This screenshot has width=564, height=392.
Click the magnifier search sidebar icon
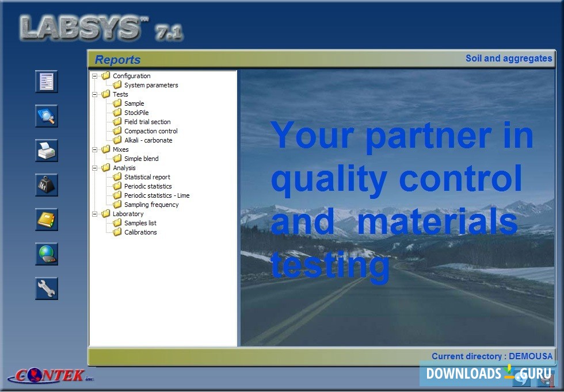point(47,116)
